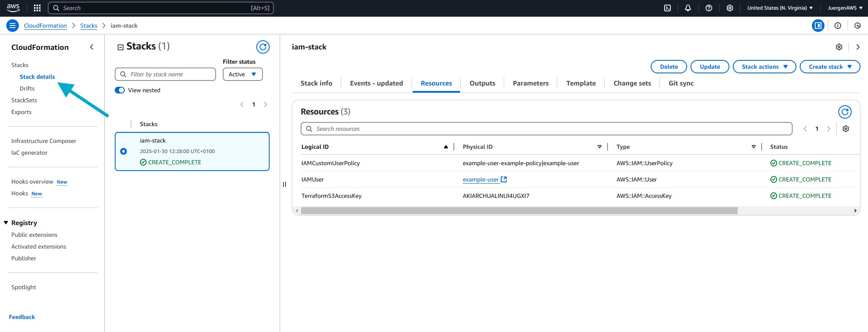Switch to the Template tab

pos(581,83)
